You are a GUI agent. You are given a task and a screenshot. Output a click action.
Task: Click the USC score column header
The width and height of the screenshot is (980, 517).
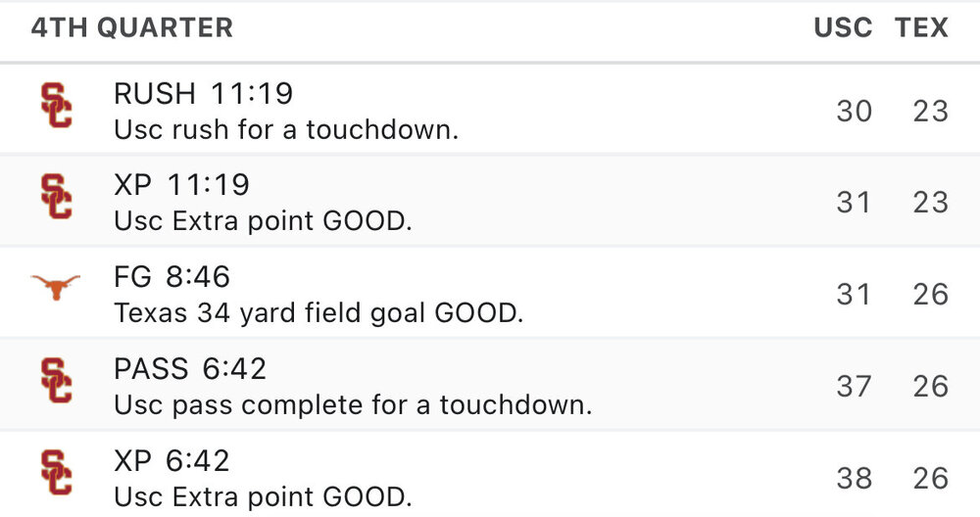pos(843,27)
